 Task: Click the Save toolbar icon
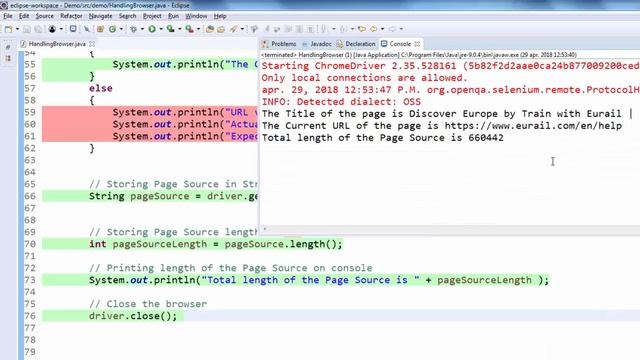27,29
